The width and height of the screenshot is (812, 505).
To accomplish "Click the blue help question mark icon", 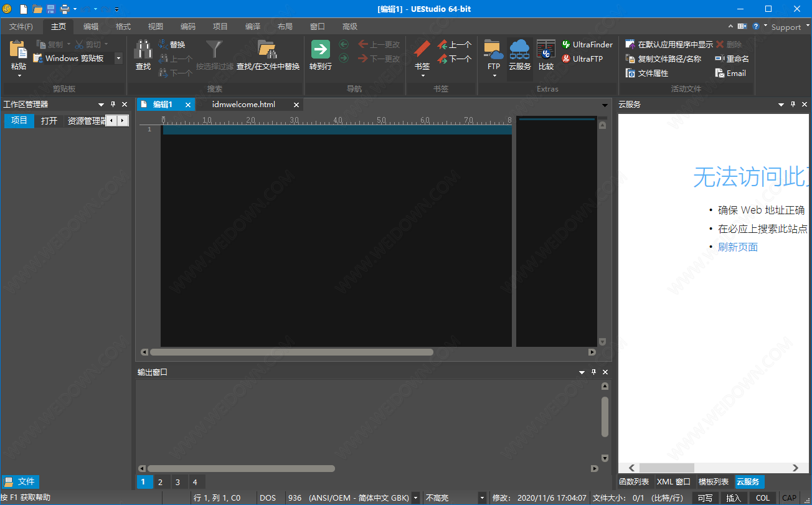I will (756, 26).
